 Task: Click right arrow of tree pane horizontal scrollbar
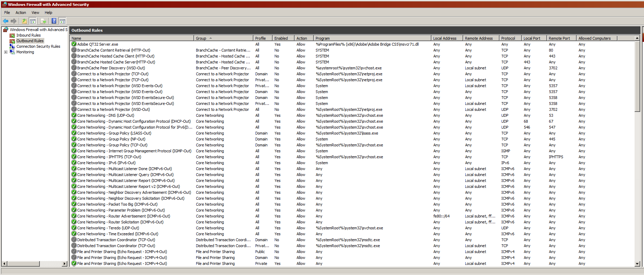65,264
